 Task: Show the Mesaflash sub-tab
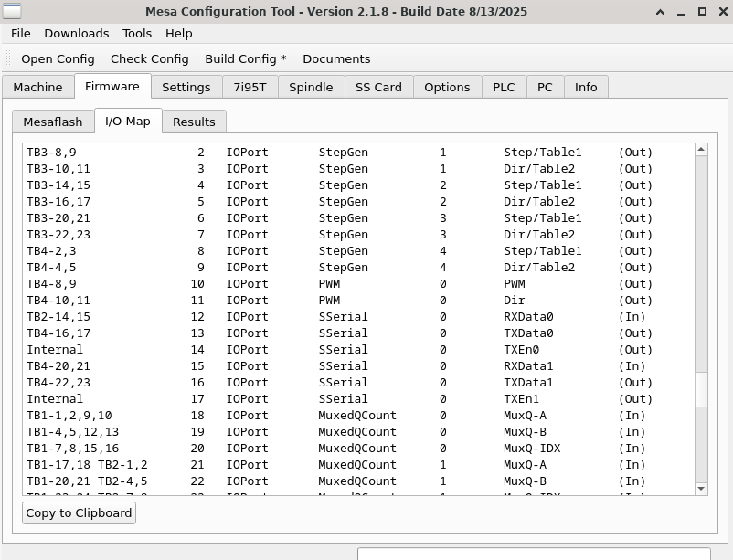(x=53, y=122)
